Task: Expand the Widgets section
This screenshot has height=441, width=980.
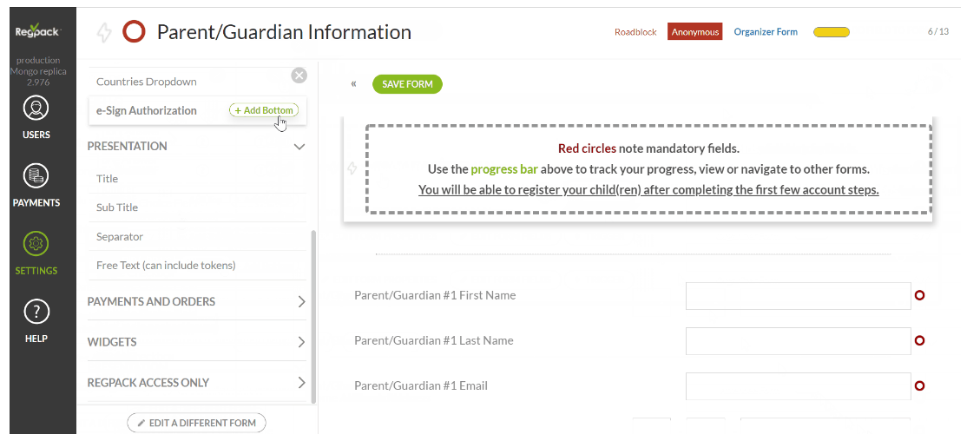Action: pyautogui.click(x=301, y=342)
